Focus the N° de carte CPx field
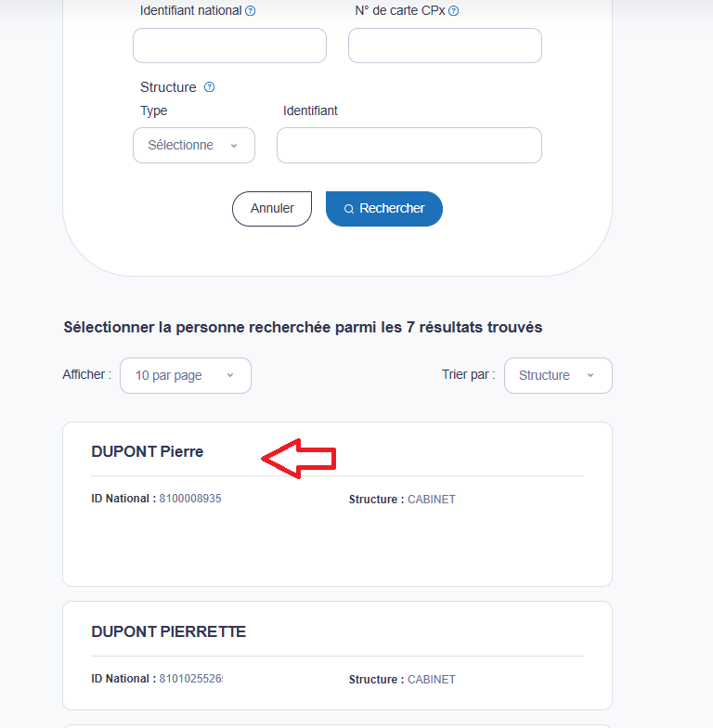The image size is (713, 728). (x=446, y=45)
